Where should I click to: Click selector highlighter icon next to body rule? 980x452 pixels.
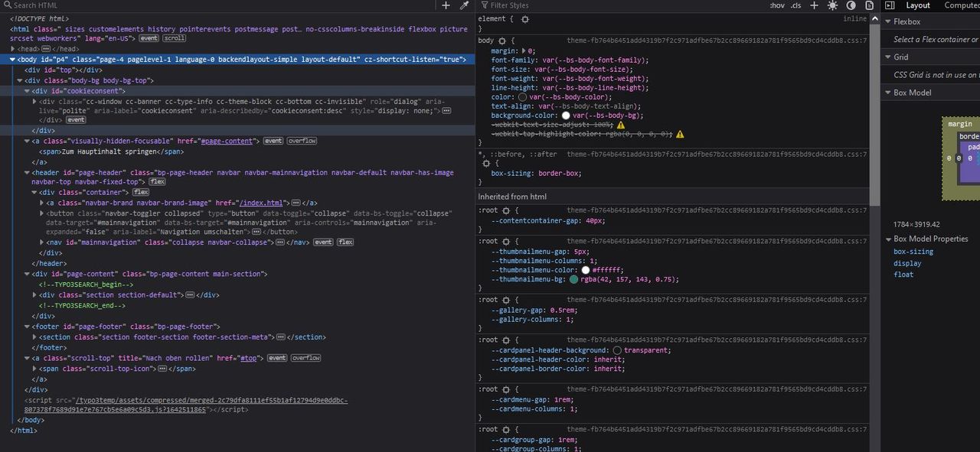502,41
